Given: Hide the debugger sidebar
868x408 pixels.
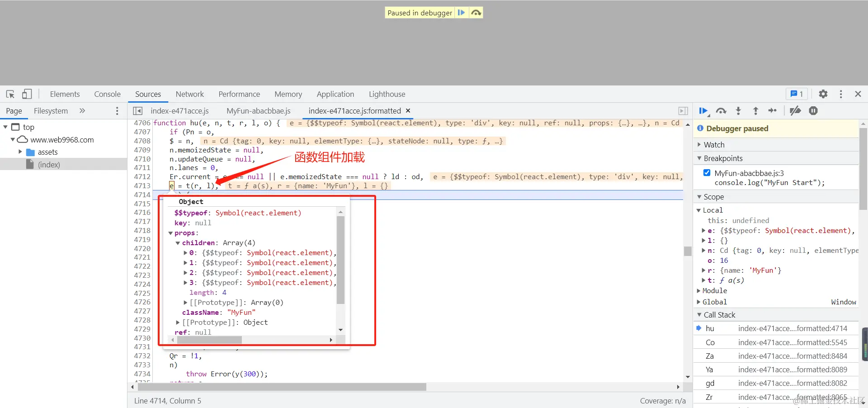Looking at the screenshot, I should tap(683, 111).
